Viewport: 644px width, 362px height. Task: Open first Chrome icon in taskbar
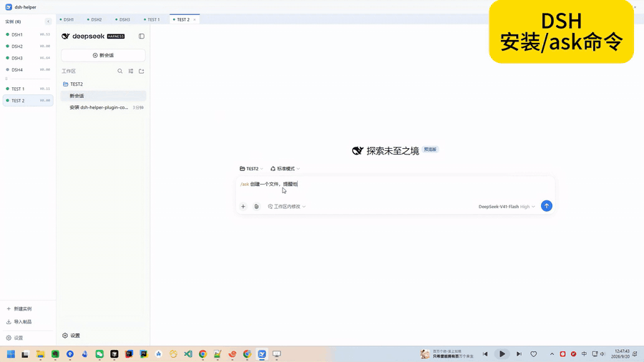[203, 354]
